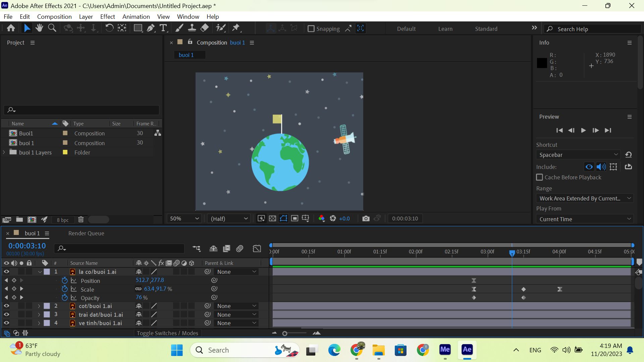The height and width of the screenshot is (362, 644).
Task: Select the Clone Stamp tool
Action: coord(192,28)
